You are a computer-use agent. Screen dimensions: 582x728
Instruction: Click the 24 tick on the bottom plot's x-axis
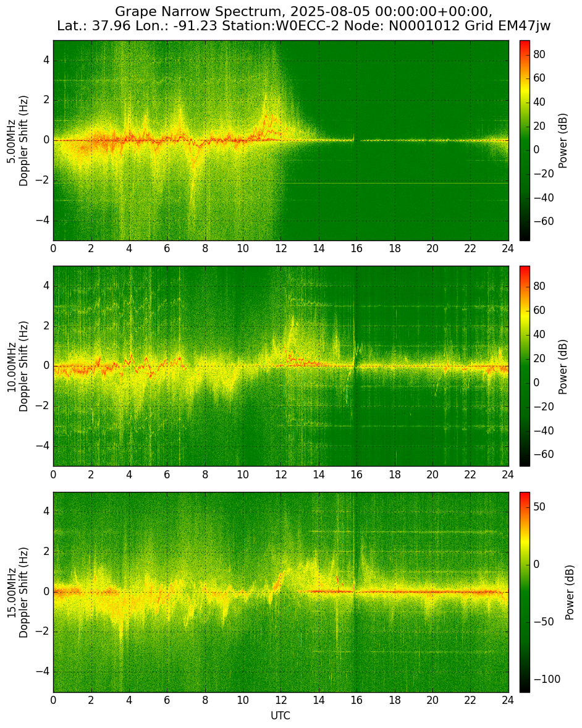coord(508,700)
